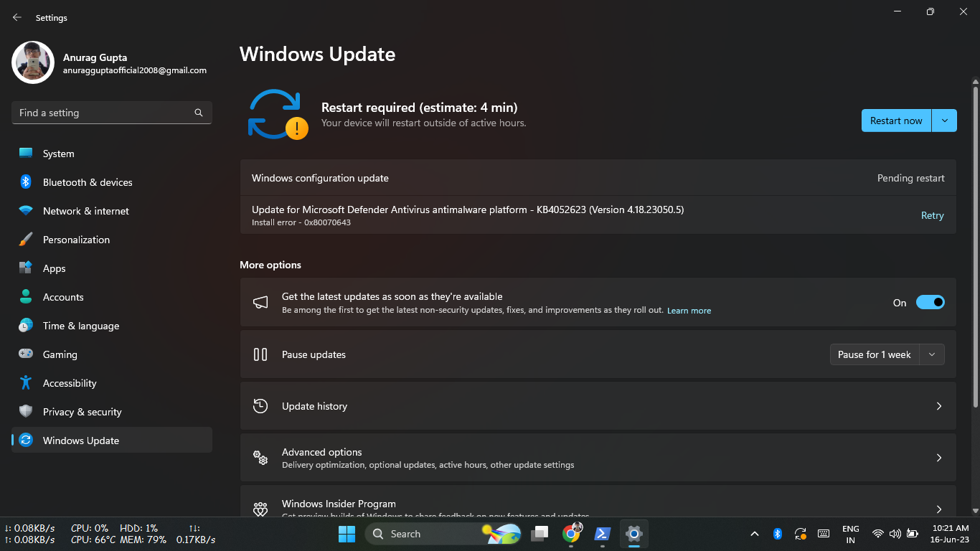Click the taskbar Search box

point(443,534)
